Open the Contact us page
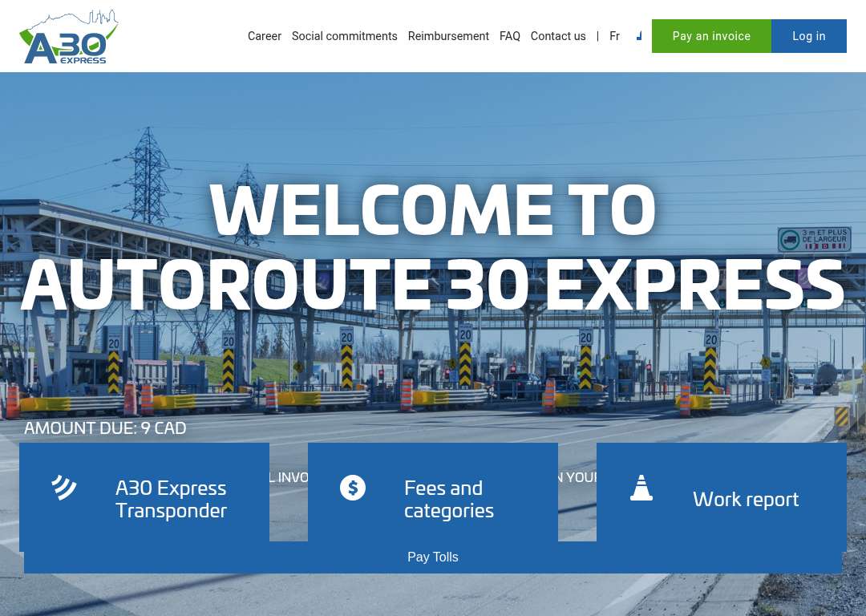This screenshot has height=616, width=866. (x=558, y=36)
